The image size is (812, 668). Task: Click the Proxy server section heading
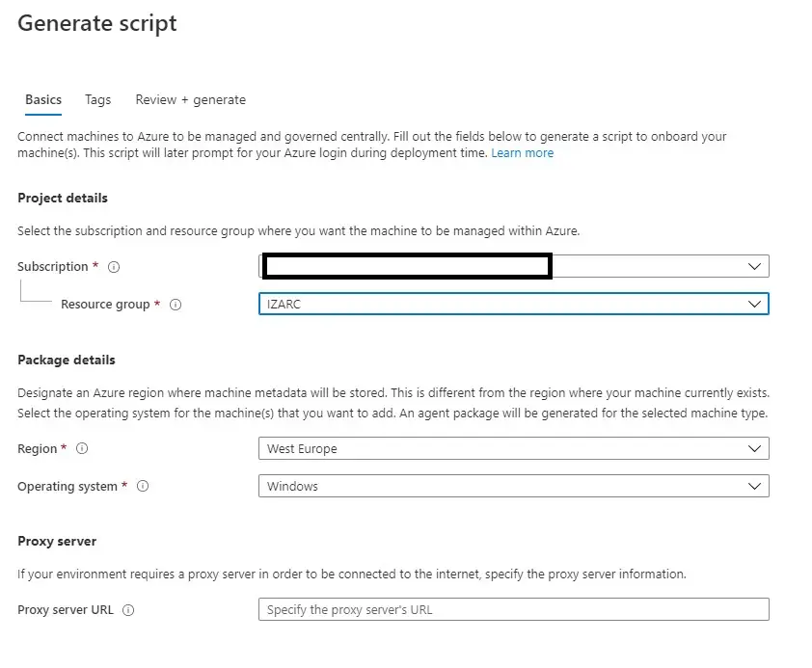pyautogui.click(x=57, y=541)
